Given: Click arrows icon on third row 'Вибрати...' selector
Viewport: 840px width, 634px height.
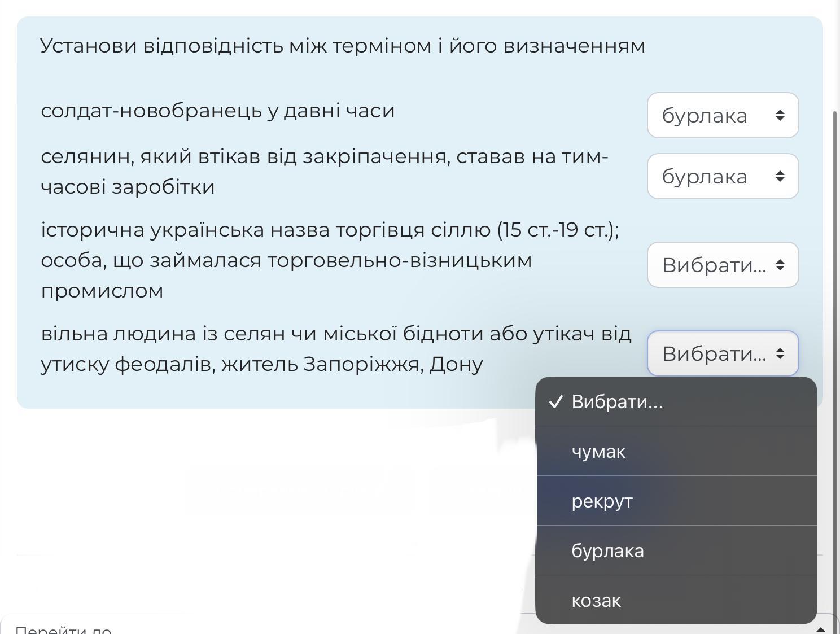Looking at the screenshot, I should coord(780,265).
